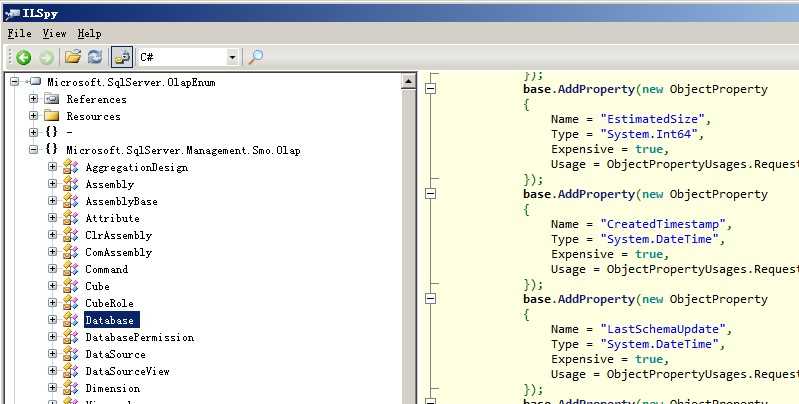
Task: Click the tree scrollbar up arrow
Action: (409, 81)
